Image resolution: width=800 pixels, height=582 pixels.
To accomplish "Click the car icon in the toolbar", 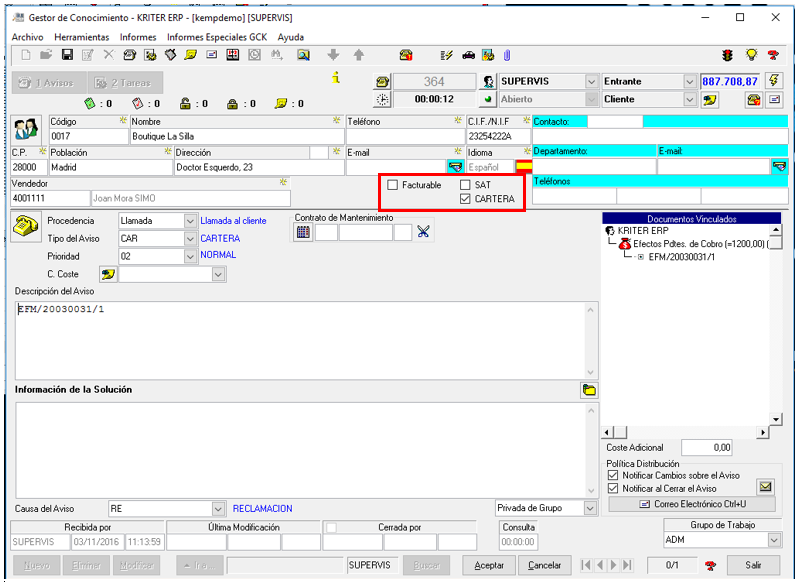I will [x=468, y=55].
